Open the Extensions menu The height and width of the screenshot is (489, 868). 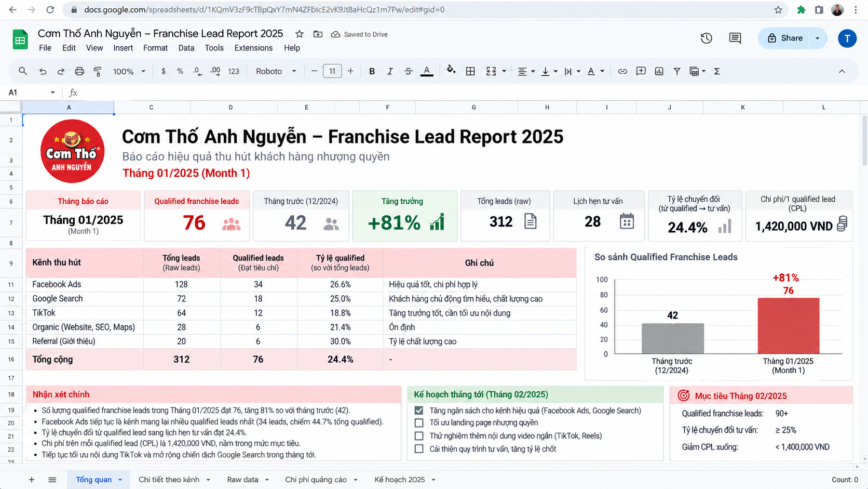[x=253, y=48]
